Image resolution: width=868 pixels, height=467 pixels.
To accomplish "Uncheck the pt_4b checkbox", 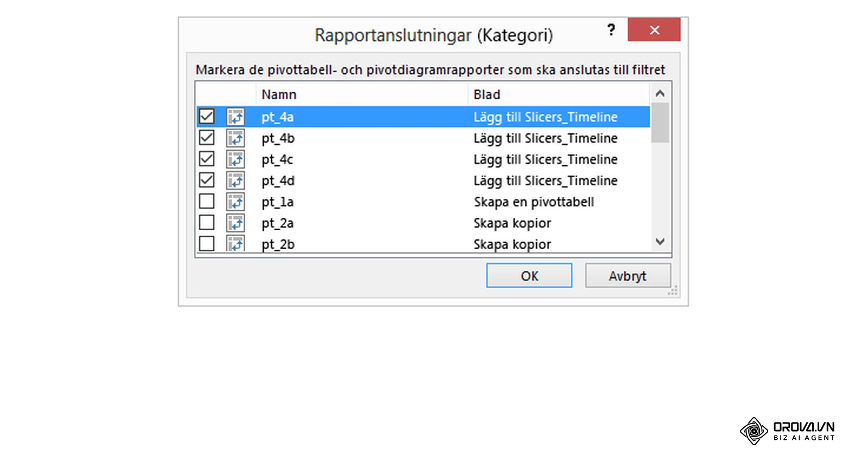I will 207,137.
